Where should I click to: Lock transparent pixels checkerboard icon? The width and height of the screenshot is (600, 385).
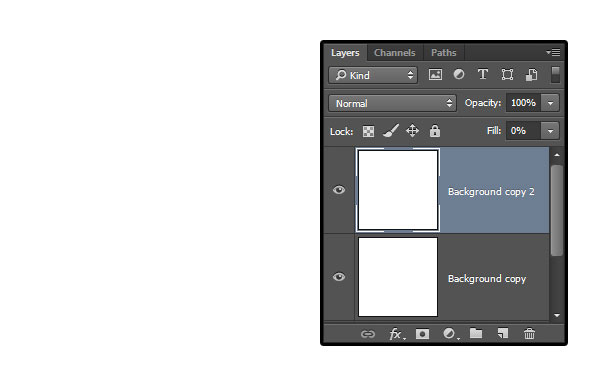pyautogui.click(x=368, y=131)
